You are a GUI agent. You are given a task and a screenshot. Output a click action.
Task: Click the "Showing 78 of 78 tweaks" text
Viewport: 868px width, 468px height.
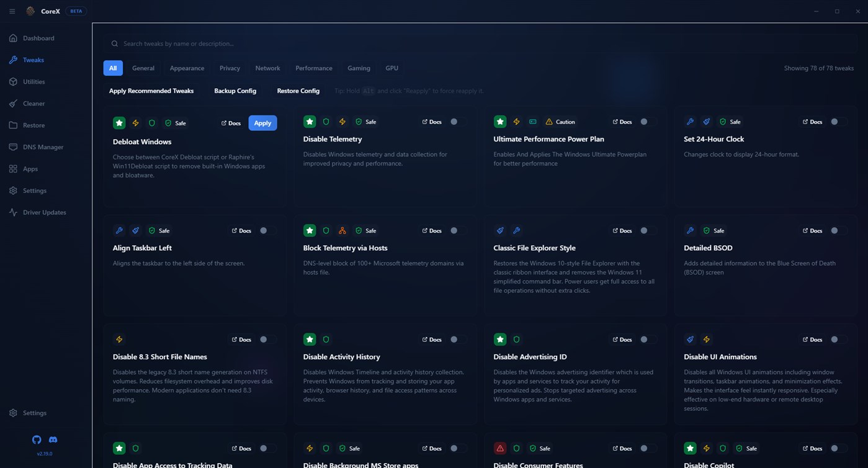point(818,68)
